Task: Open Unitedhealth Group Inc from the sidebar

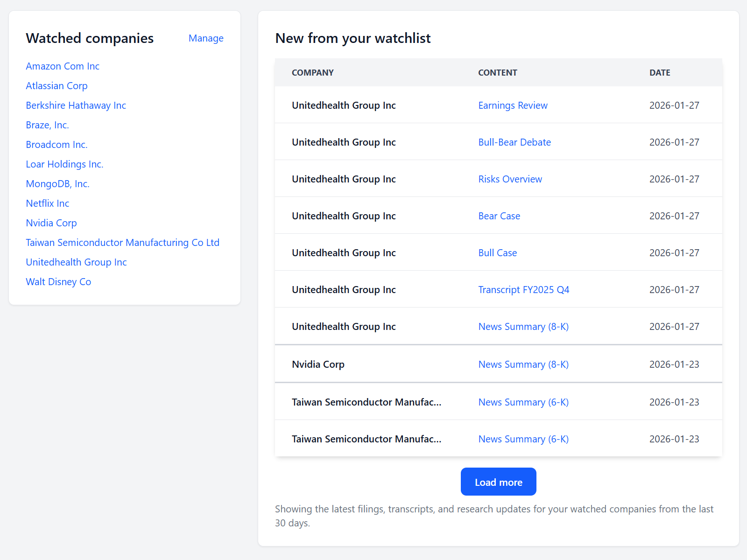Action: point(76,262)
